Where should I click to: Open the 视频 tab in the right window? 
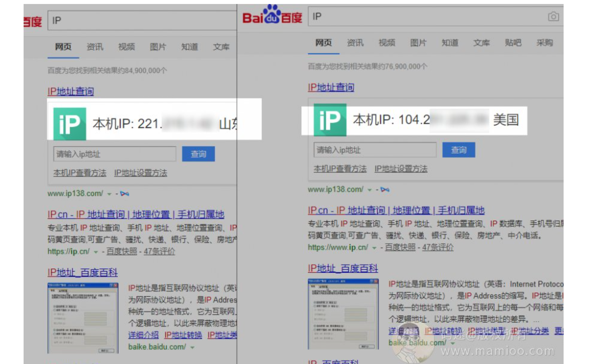click(x=387, y=43)
